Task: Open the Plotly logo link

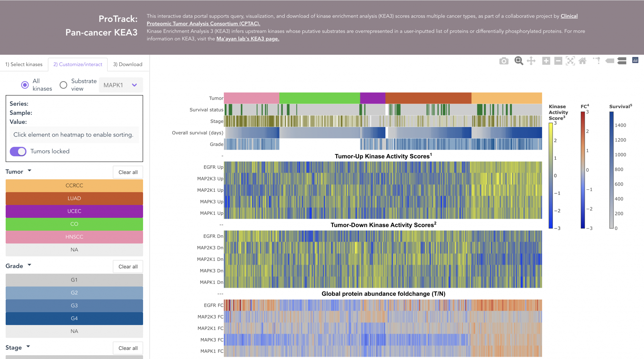Action: point(635,60)
